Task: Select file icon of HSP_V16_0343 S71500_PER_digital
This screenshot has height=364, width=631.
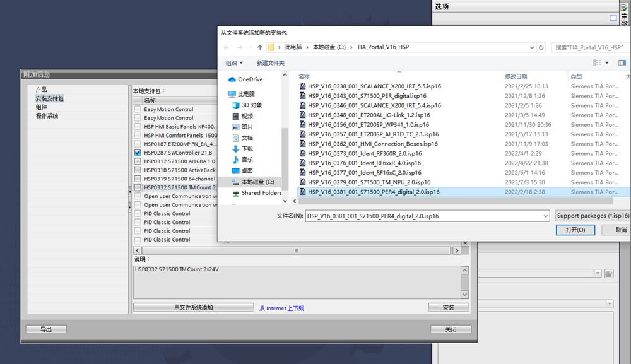Action: tap(303, 96)
